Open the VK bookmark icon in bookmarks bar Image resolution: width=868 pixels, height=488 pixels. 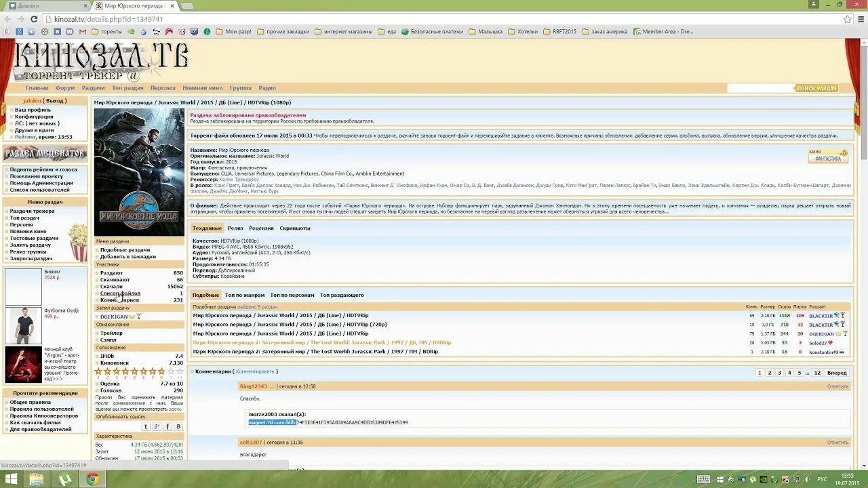(x=57, y=31)
